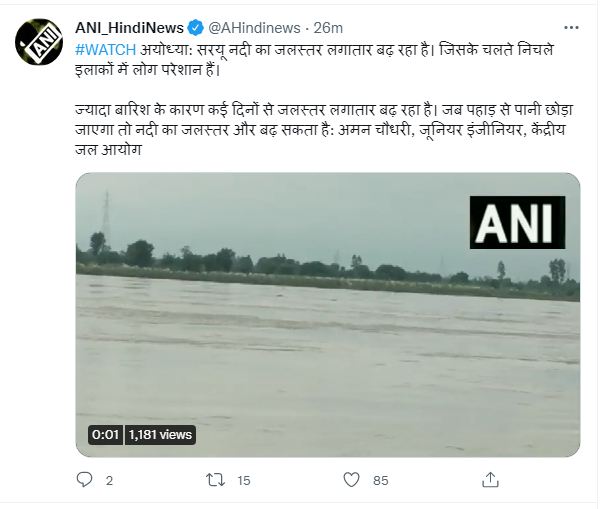The image size is (604, 509).
Task: Reply to the tweet via speech bubble icon
Action: coord(85,481)
